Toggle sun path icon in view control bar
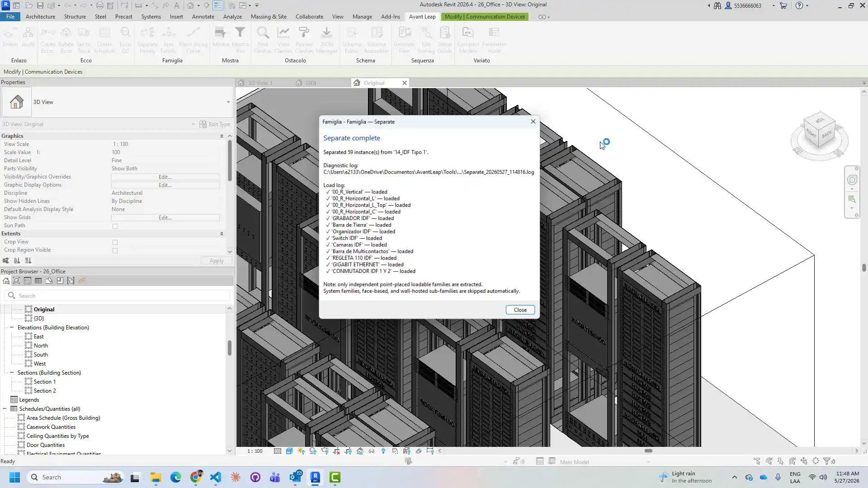The height and width of the screenshot is (488, 868). click(x=301, y=451)
